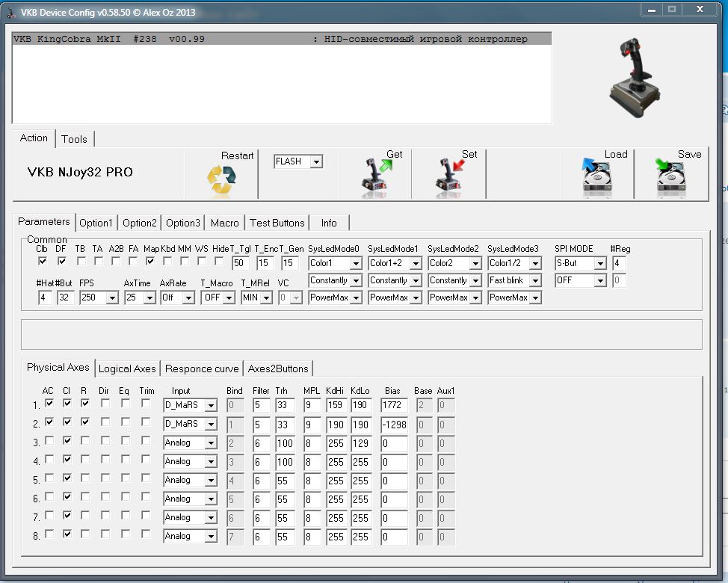
Task: Uncheck R checkbox for axis 2
Action: 85,422
